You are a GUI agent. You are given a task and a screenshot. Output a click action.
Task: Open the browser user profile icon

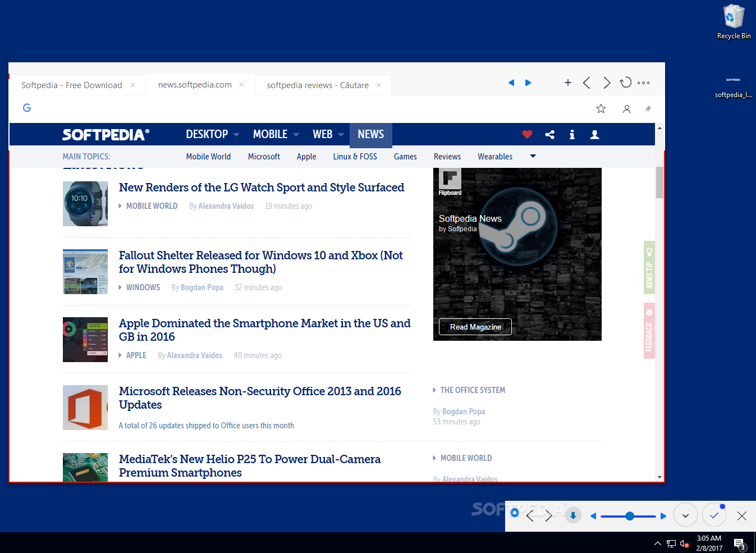627,109
